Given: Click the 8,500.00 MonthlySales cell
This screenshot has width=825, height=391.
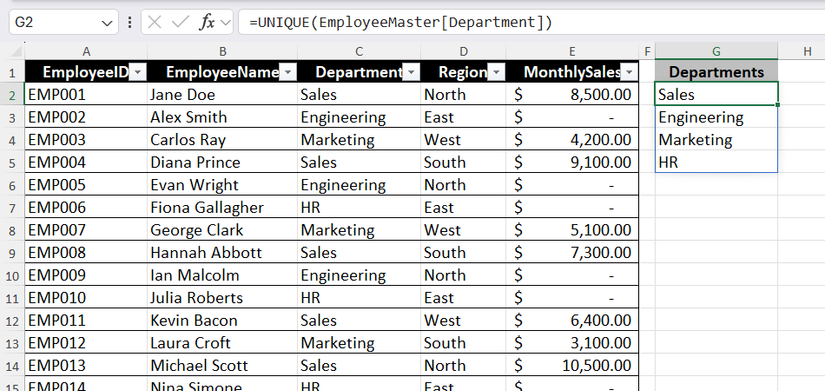Looking at the screenshot, I should point(572,94).
